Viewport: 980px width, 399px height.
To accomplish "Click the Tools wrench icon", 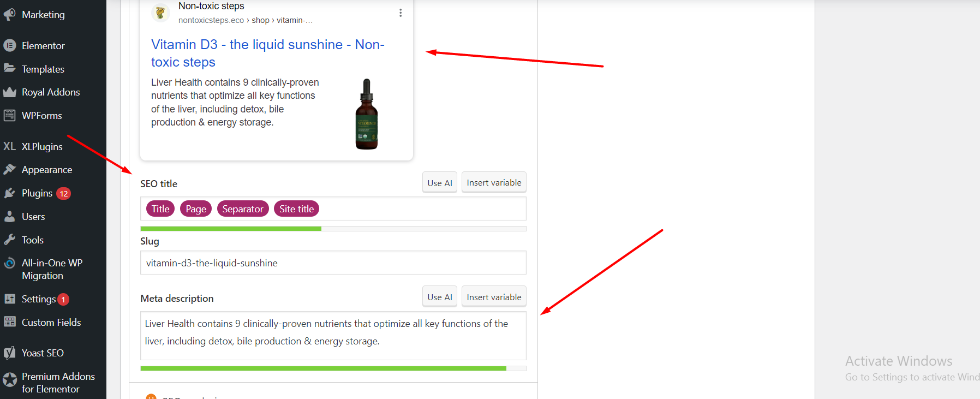I will [10, 240].
